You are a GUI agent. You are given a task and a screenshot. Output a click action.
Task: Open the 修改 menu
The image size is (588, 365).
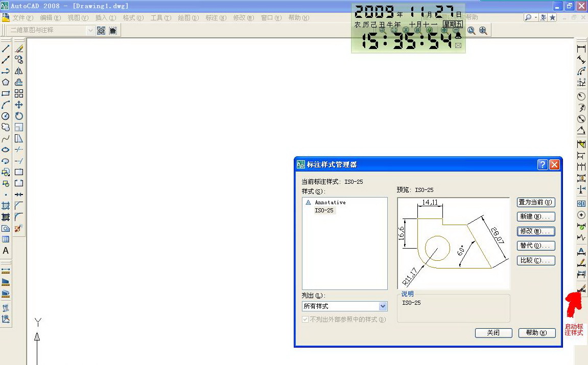[243, 18]
